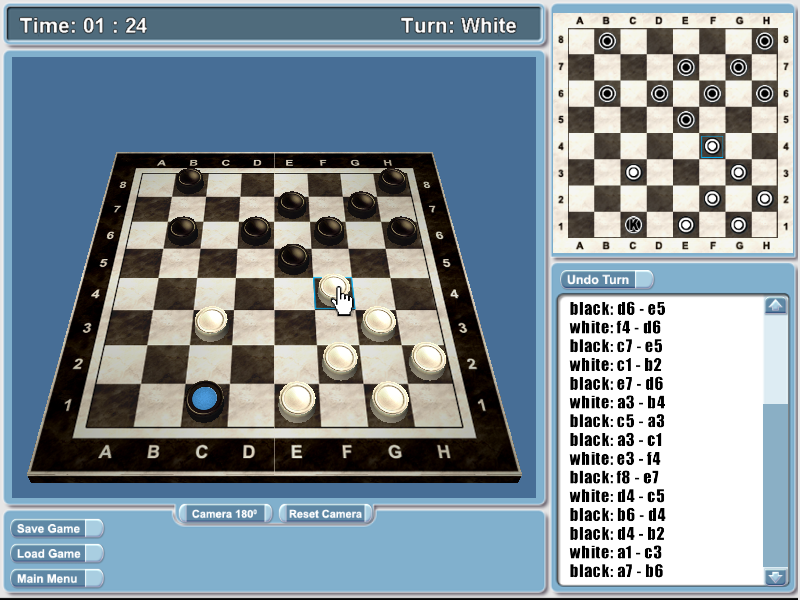The width and height of the screenshot is (800, 600).
Task: Select the white checker on e1
Action: [x=298, y=397]
